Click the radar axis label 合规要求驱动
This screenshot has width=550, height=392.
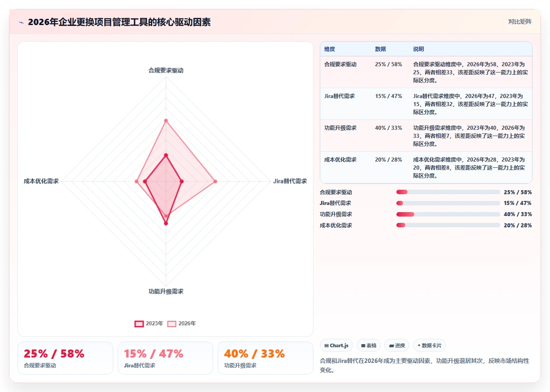[x=166, y=70]
